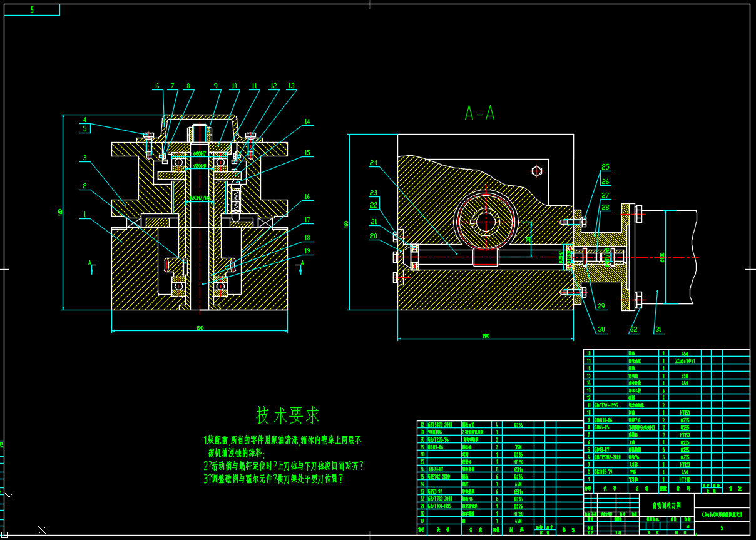The width and height of the screenshot is (756, 540).
Task: Click the A-A section view title
Action: click(x=479, y=113)
